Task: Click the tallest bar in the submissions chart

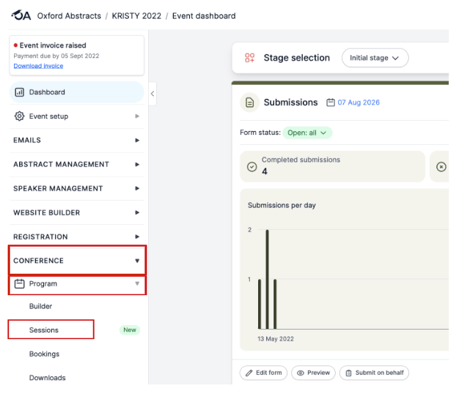Action: pyautogui.click(x=267, y=279)
